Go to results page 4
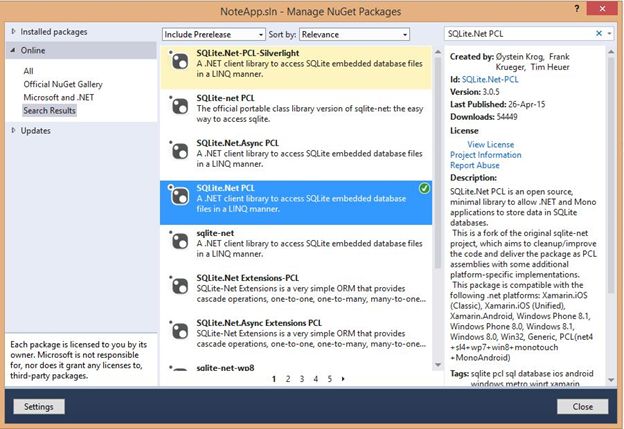The image size is (624, 429). [x=316, y=379]
